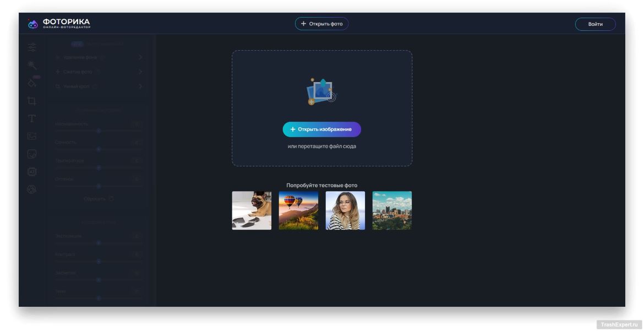
Task: Select the Text tool
Action: pos(32,118)
